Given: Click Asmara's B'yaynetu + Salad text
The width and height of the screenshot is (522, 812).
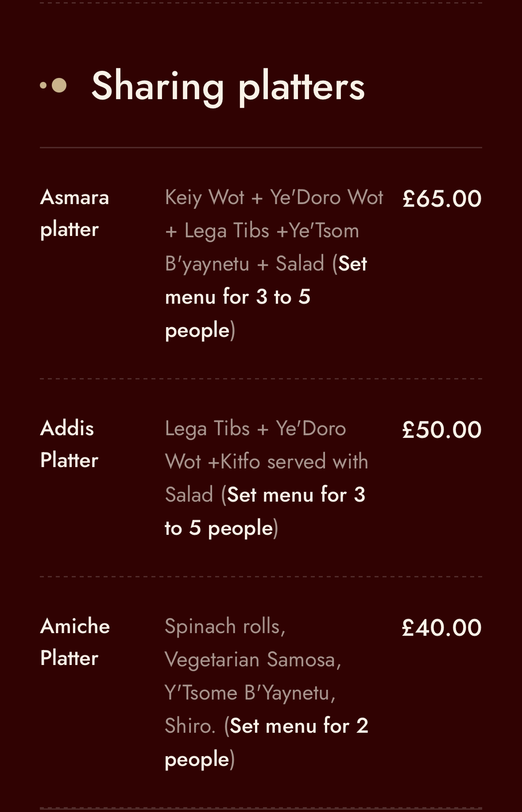Looking at the screenshot, I should pyautogui.click(x=245, y=264).
